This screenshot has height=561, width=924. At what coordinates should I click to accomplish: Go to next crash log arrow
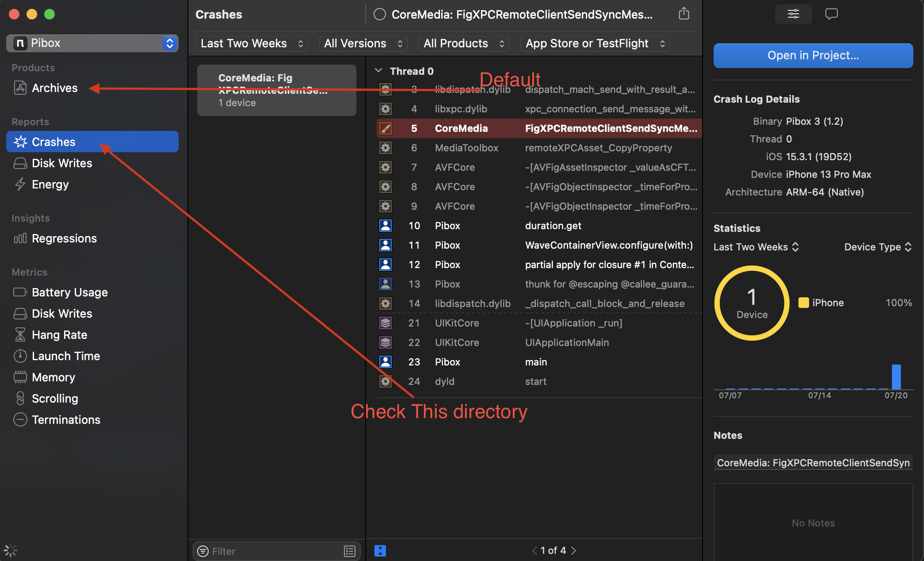573,551
